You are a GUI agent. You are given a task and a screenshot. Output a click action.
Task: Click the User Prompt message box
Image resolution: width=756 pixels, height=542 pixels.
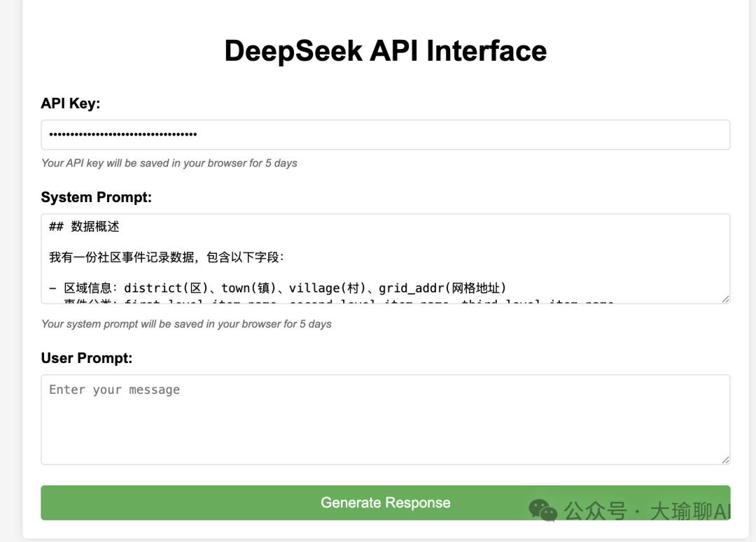click(x=385, y=420)
